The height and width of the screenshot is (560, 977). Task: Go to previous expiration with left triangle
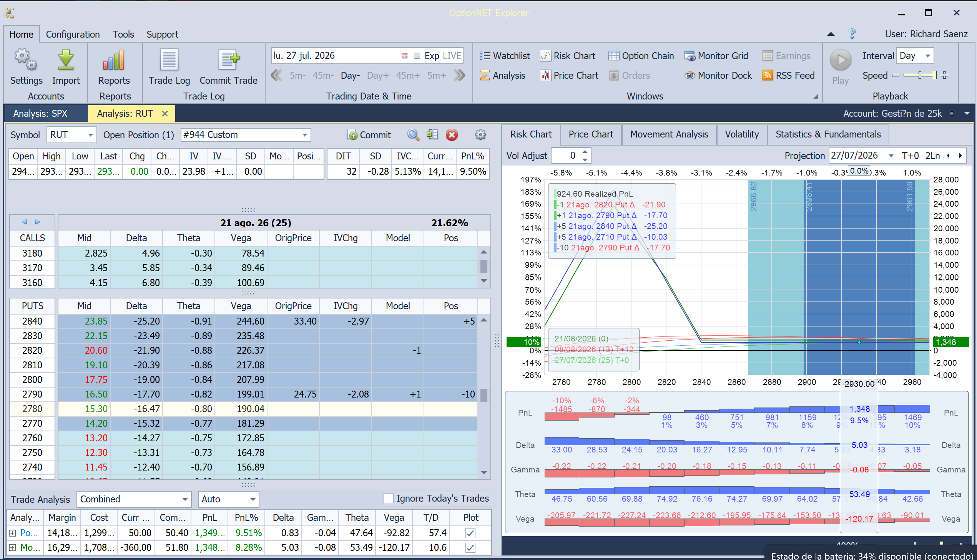[24, 222]
